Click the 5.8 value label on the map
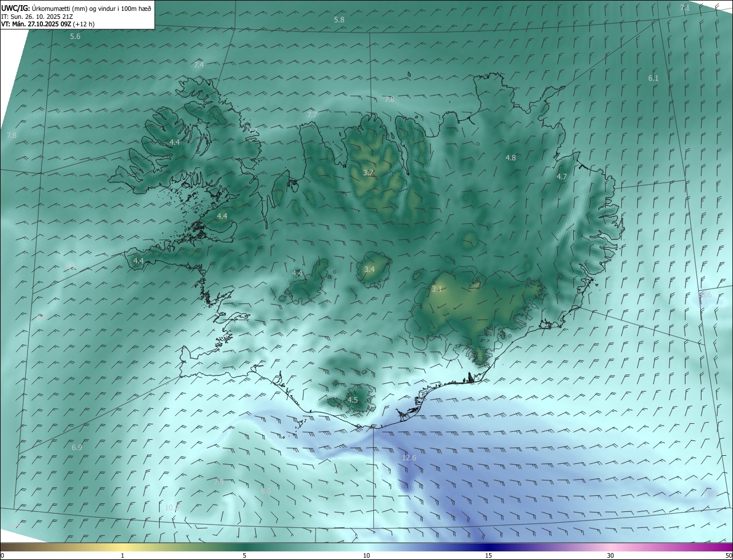733x560 pixels. coord(339,20)
